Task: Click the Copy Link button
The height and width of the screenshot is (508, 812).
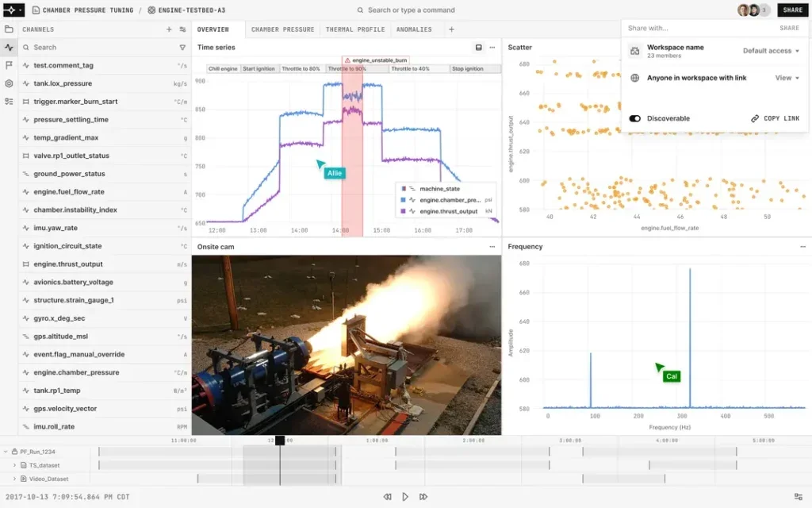Action: 775,118
